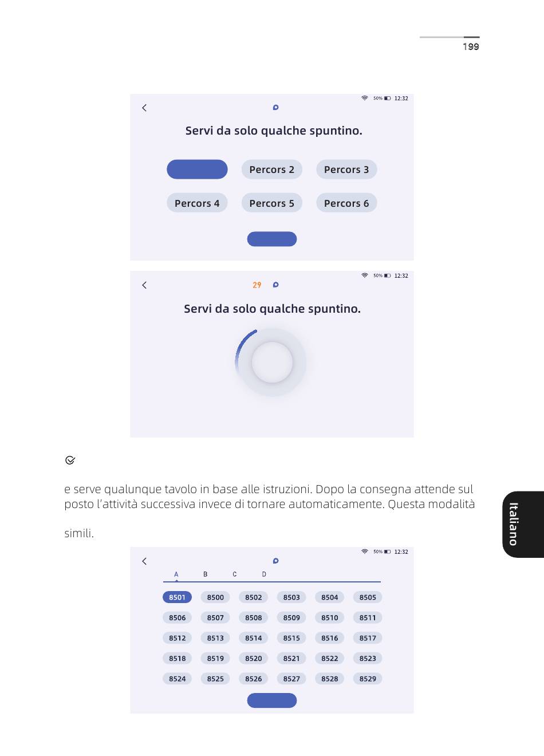Select Percors 6 route
544x756 pixels.
tap(346, 203)
